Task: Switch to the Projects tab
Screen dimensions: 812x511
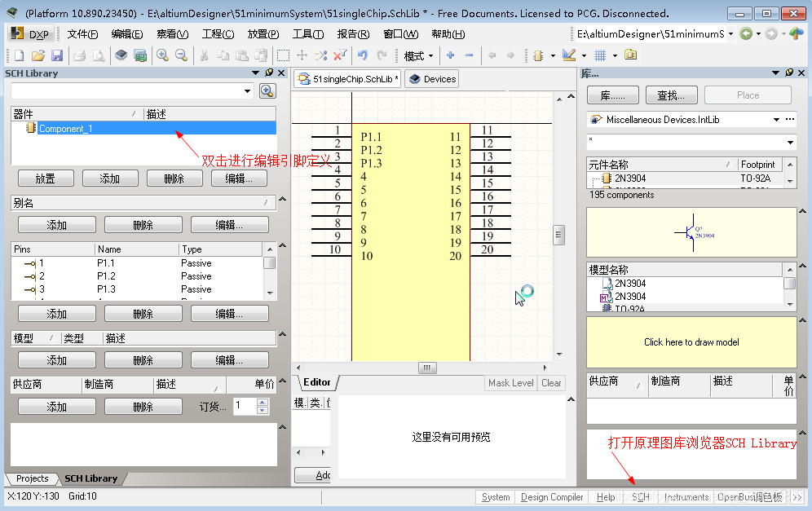Action: tap(33, 478)
